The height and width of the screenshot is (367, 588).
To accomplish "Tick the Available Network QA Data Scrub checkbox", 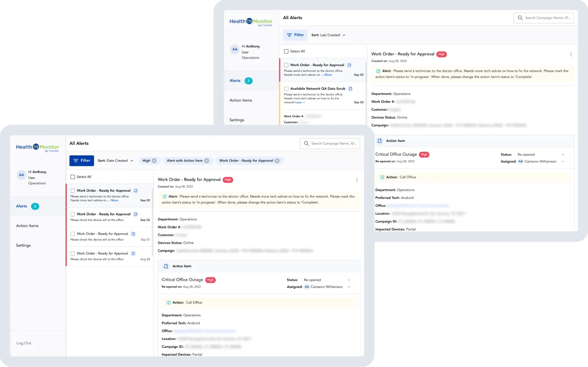I will [286, 89].
